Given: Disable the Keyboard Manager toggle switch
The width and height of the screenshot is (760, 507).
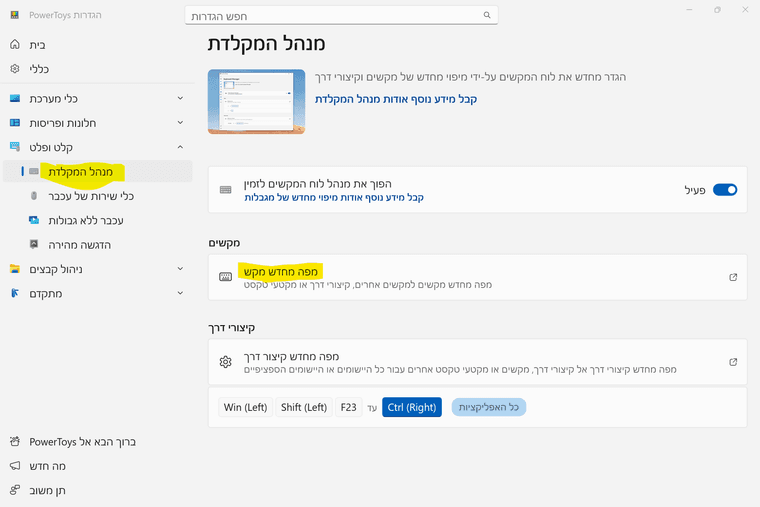Looking at the screenshot, I should [725, 190].
